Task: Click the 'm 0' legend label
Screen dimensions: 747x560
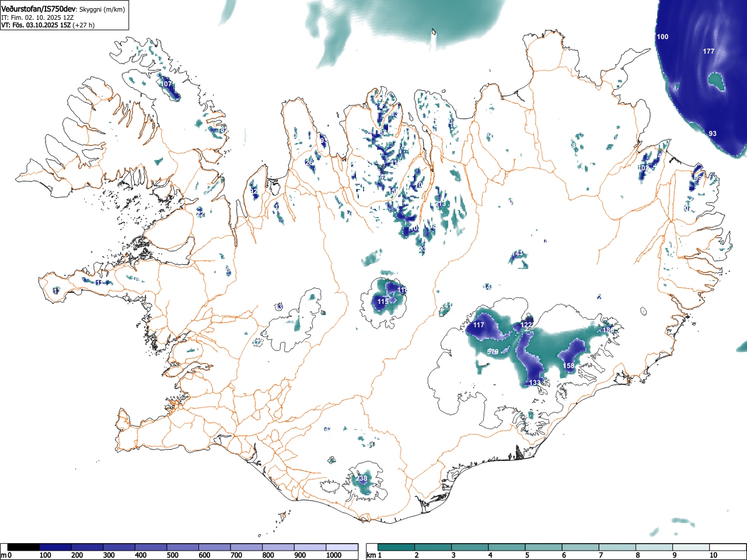Action: pos(6,555)
